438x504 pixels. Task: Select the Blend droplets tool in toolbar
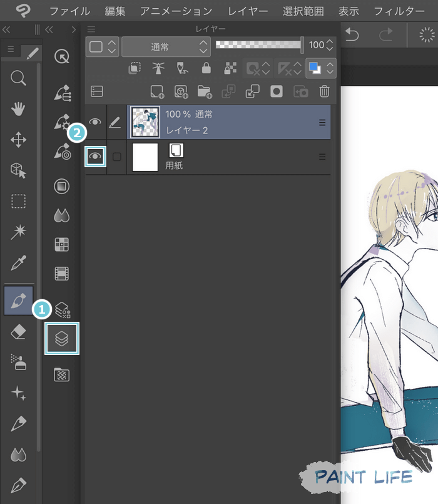[x=18, y=455]
